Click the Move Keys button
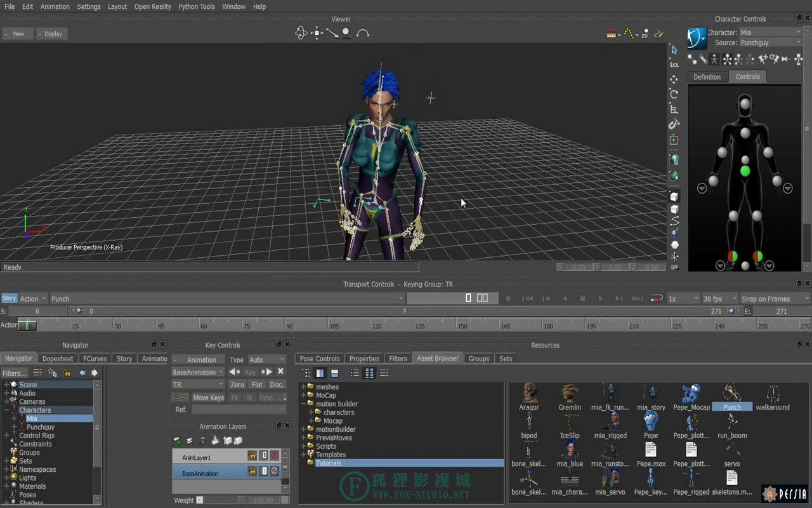 click(208, 398)
